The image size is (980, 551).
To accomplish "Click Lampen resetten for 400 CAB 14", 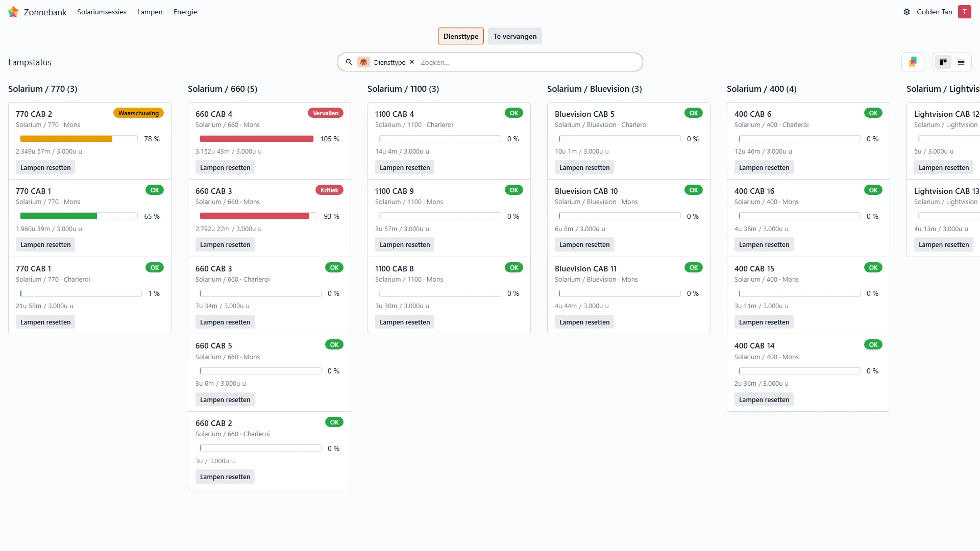I will [764, 399].
